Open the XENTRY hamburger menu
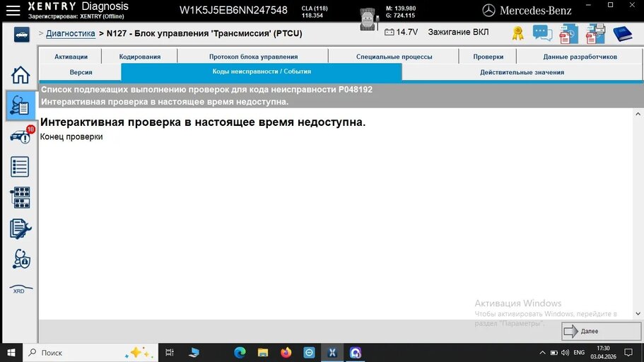644x362 pixels. (x=13, y=11)
